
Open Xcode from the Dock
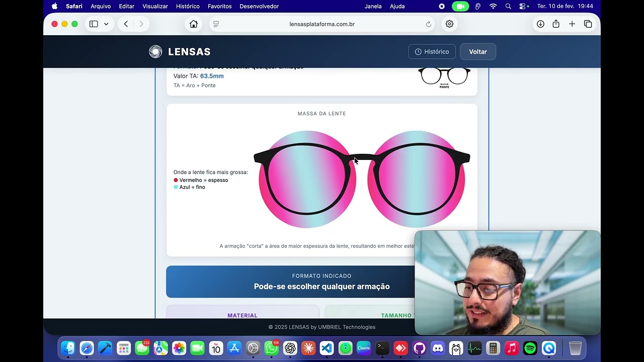105,348
